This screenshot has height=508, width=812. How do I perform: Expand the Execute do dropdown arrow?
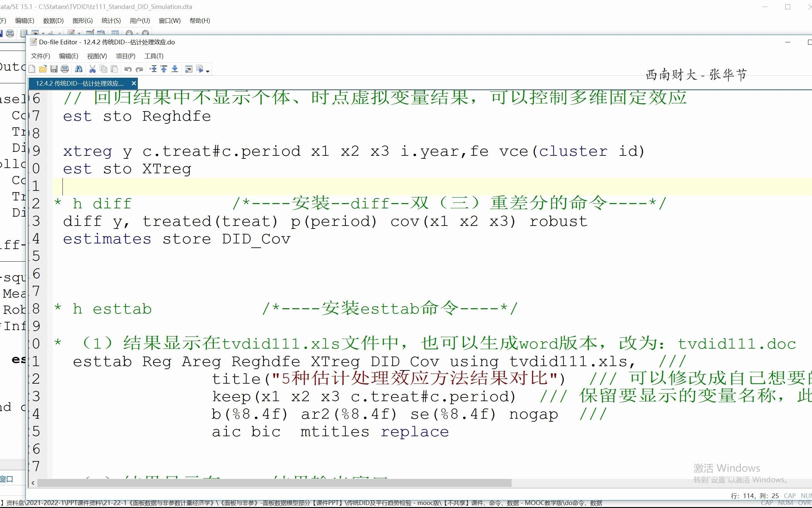[x=208, y=71]
